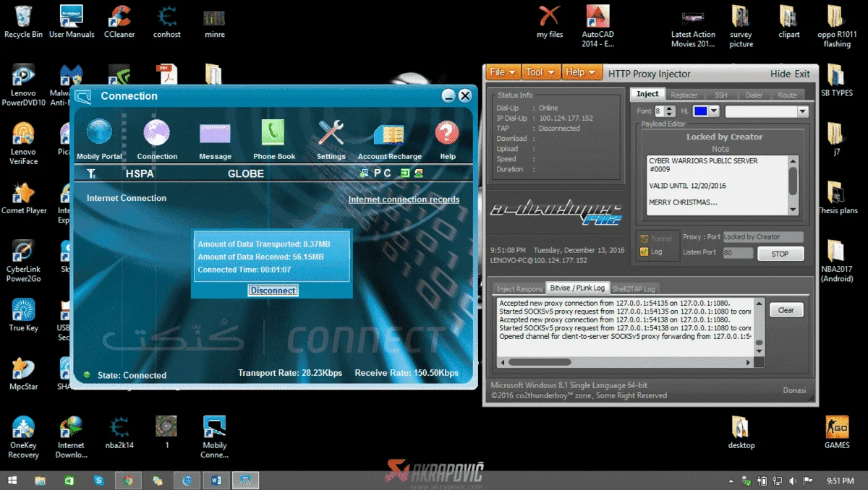The height and width of the screenshot is (490, 868).
Task: Open OneKey Recovery desktop shortcut
Action: point(23,437)
